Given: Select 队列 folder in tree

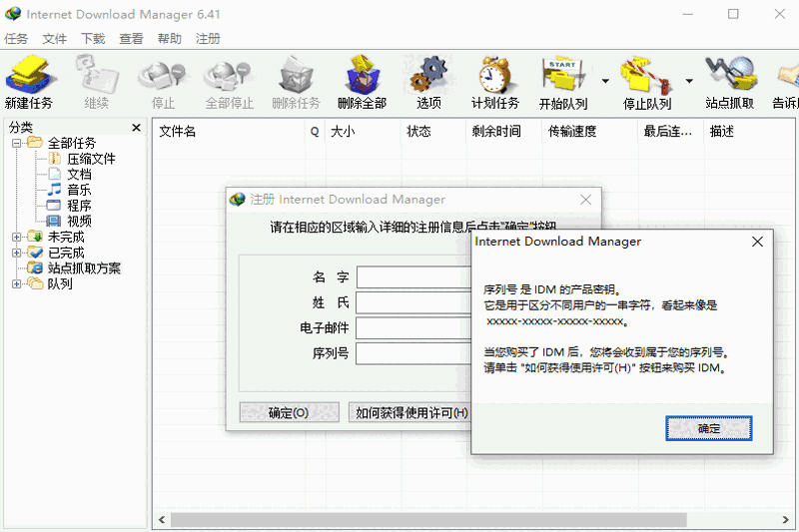Looking at the screenshot, I should (x=60, y=284).
